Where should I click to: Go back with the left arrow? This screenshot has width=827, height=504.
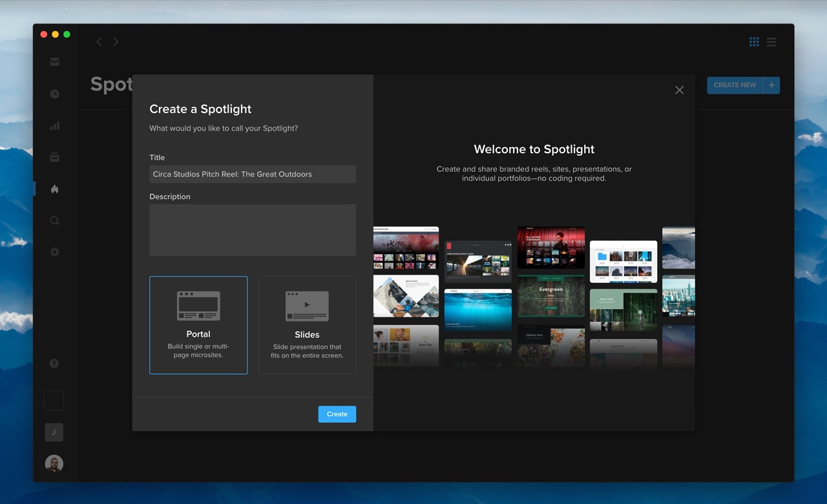click(x=99, y=42)
